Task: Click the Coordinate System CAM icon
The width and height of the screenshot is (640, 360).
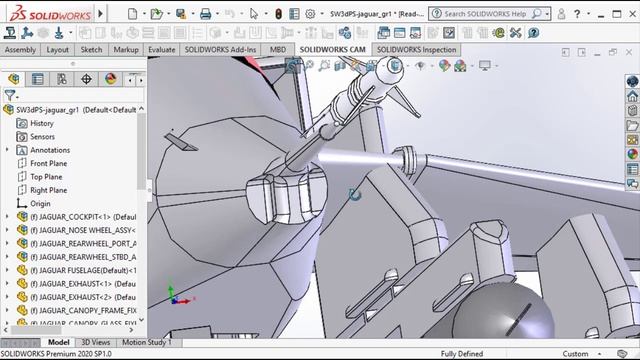Action: [x=27, y=33]
